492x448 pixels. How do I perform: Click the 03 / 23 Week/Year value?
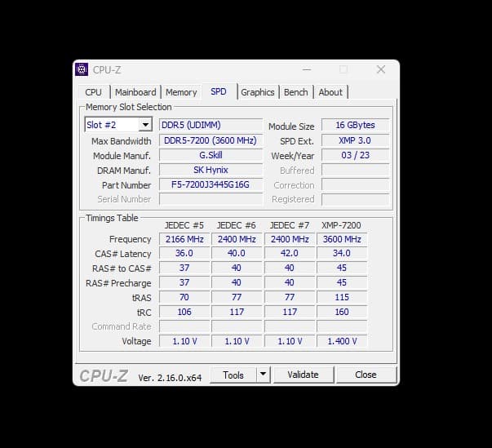point(355,155)
